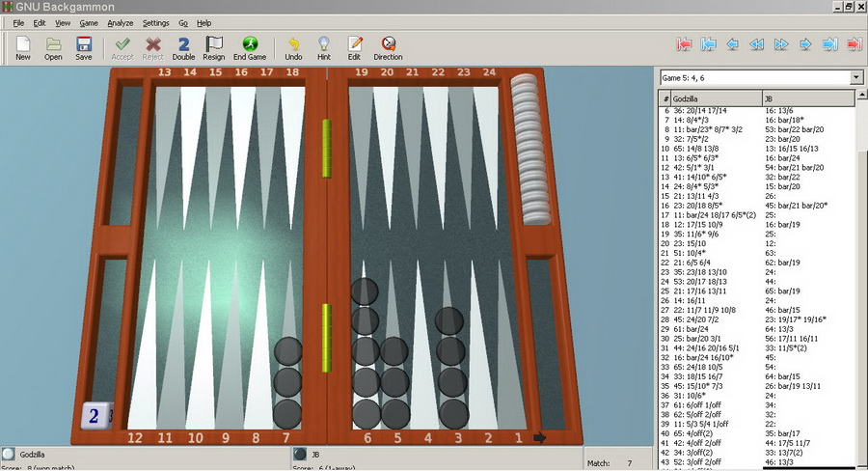Get a Hint via the lightbulb icon
Viewport: 868px width, 471px height.
324,48
